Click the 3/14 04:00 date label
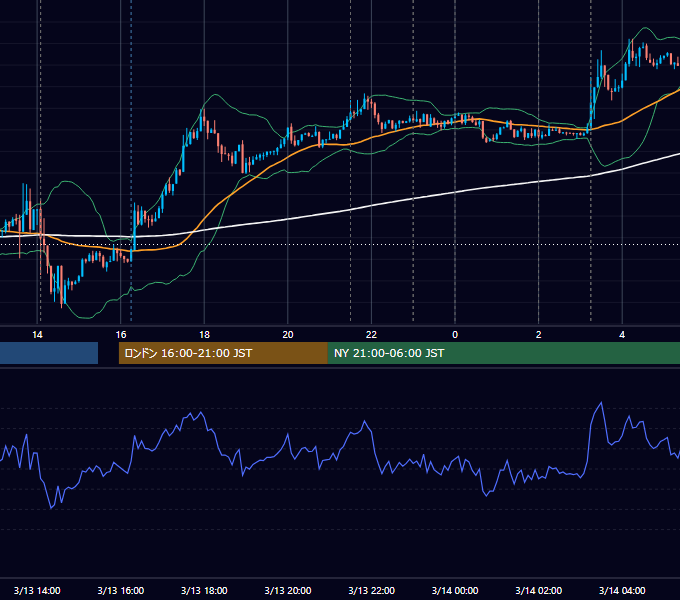 [x=622, y=590]
